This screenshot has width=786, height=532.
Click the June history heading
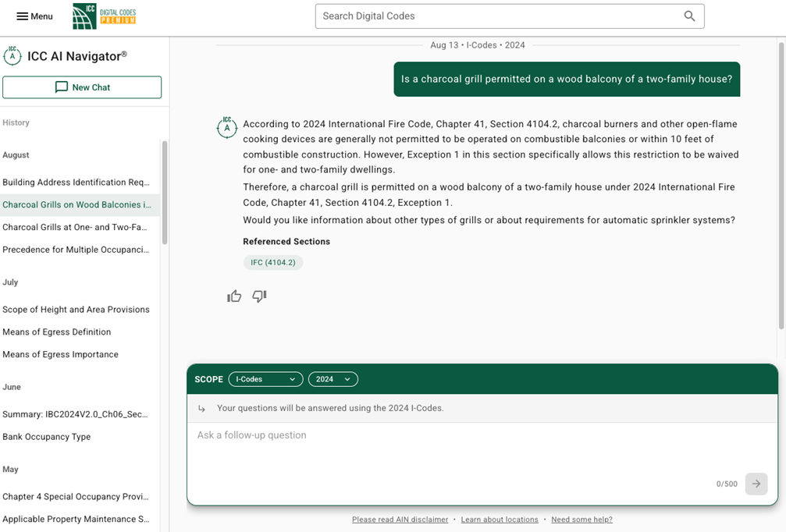pyautogui.click(x=12, y=387)
